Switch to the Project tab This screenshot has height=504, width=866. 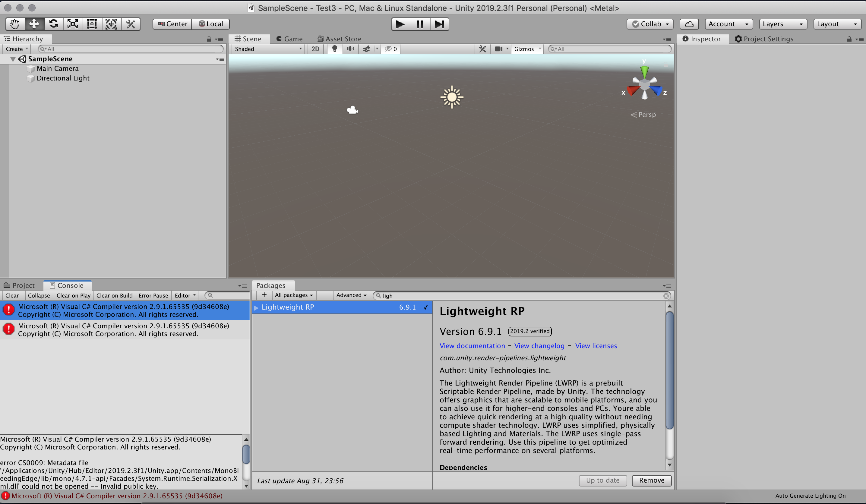click(x=20, y=285)
